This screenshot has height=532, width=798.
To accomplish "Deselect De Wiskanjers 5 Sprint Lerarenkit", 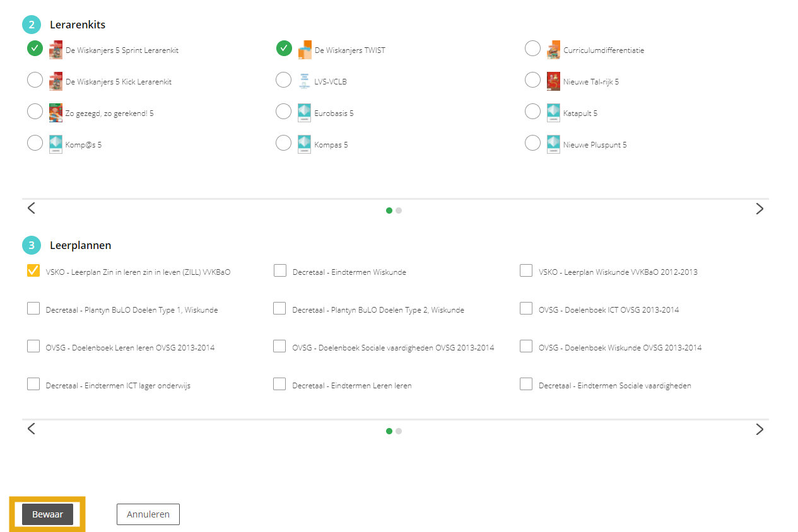I will pos(35,49).
